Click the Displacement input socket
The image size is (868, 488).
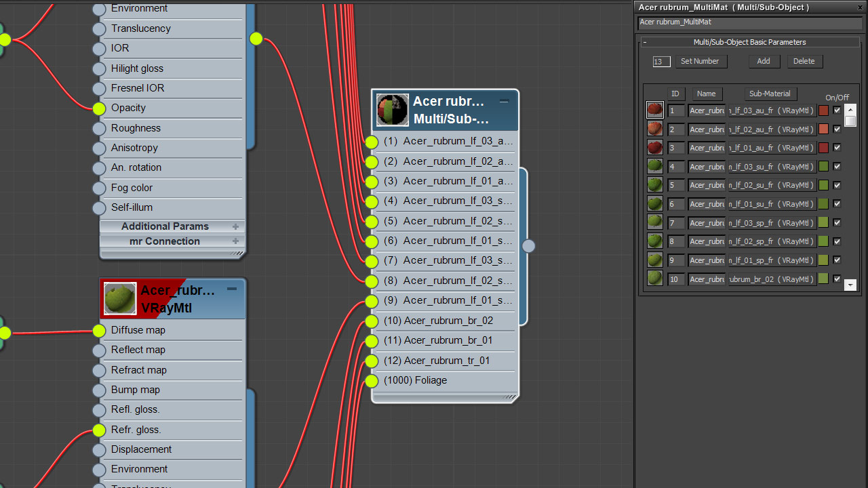coord(99,449)
